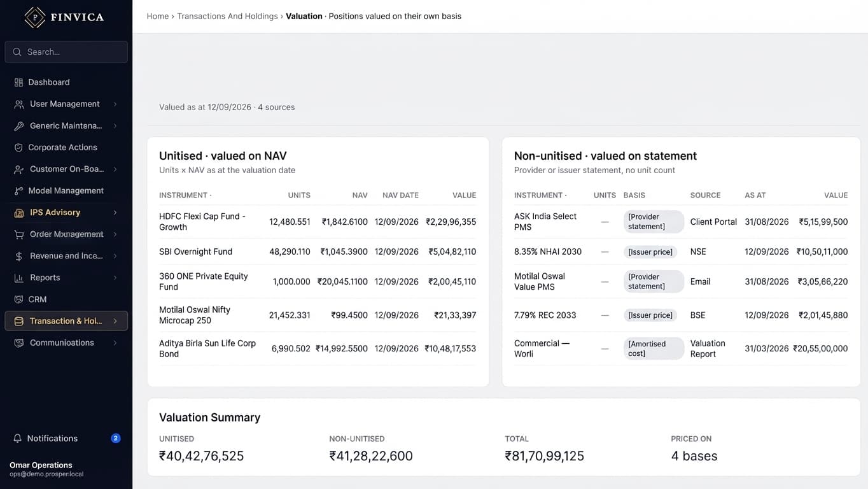Click the ASK India Select PMS Provider statement badge
Viewport: 868px width, 489px height.
click(x=654, y=222)
